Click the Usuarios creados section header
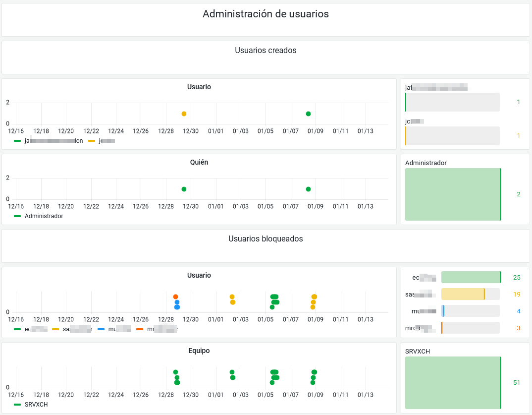The width and height of the screenshot is (532, 415). click(x=266, y=51)
